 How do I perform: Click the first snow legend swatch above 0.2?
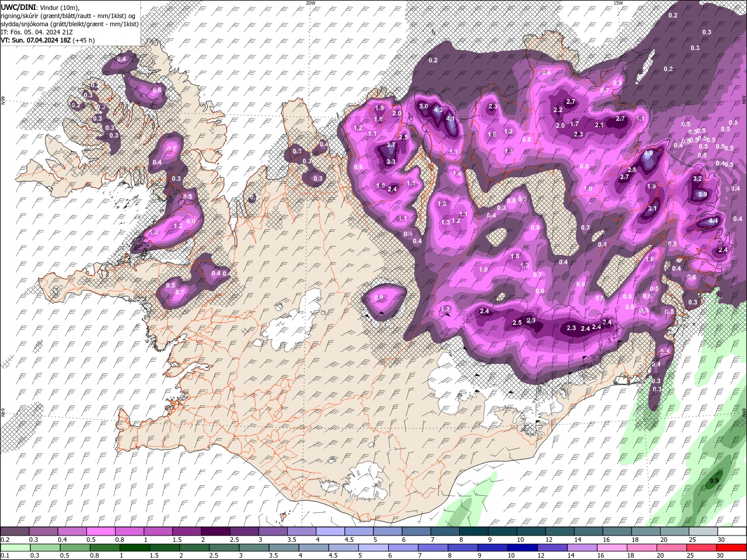click(x=15, y=531)
